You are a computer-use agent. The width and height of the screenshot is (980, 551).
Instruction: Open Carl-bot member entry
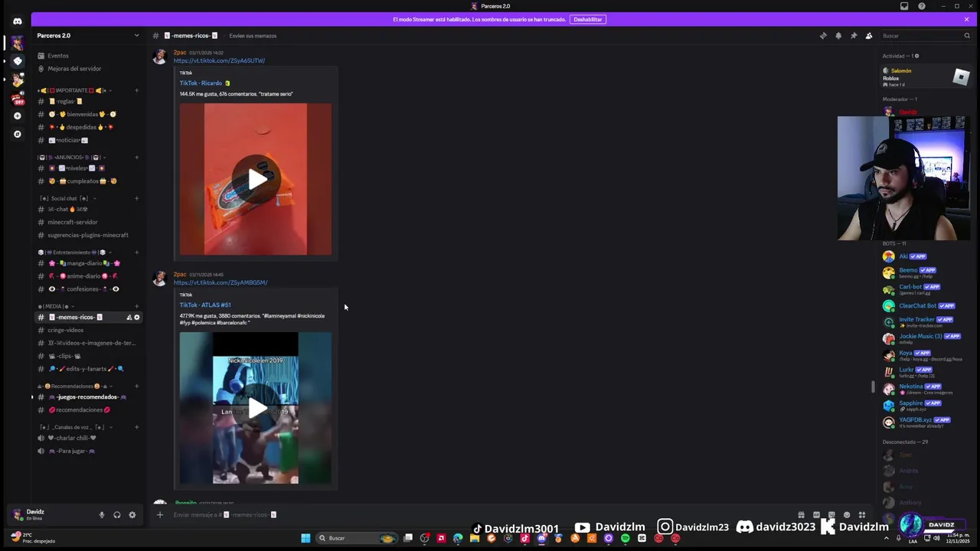coord(925,289)
